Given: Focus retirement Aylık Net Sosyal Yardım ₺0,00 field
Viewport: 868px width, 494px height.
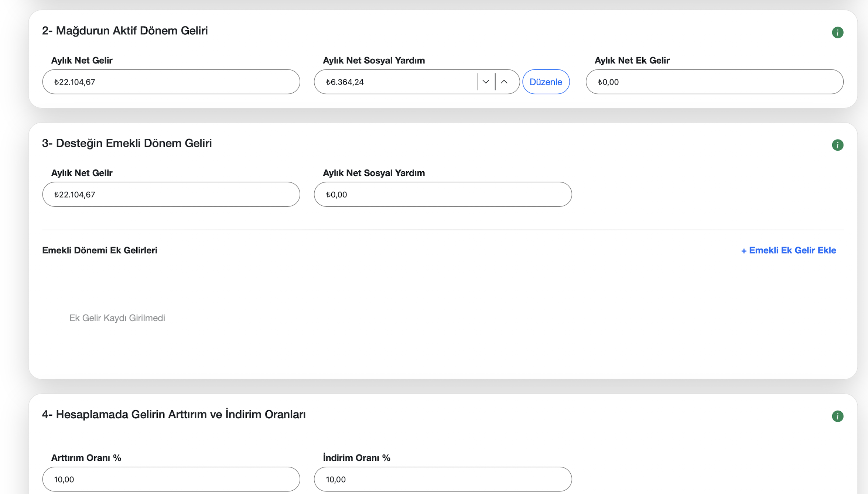Looking at the screenshot, I should click(x=442, y=194).
